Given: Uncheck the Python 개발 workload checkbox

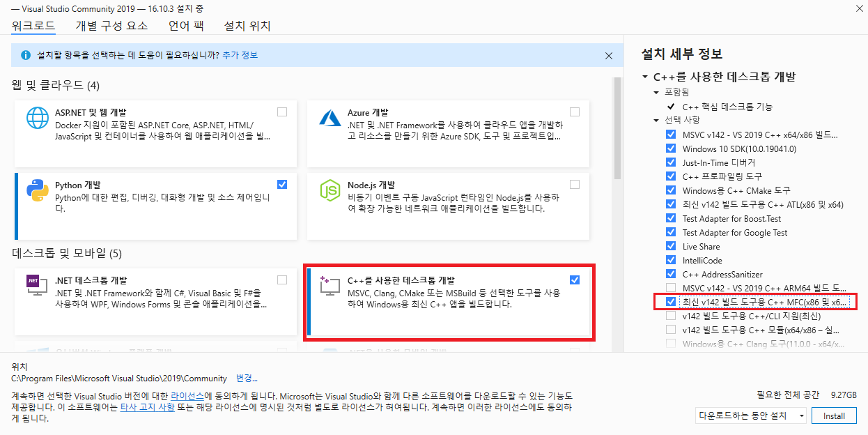Looking at the screenshot, I should (282, 184).
